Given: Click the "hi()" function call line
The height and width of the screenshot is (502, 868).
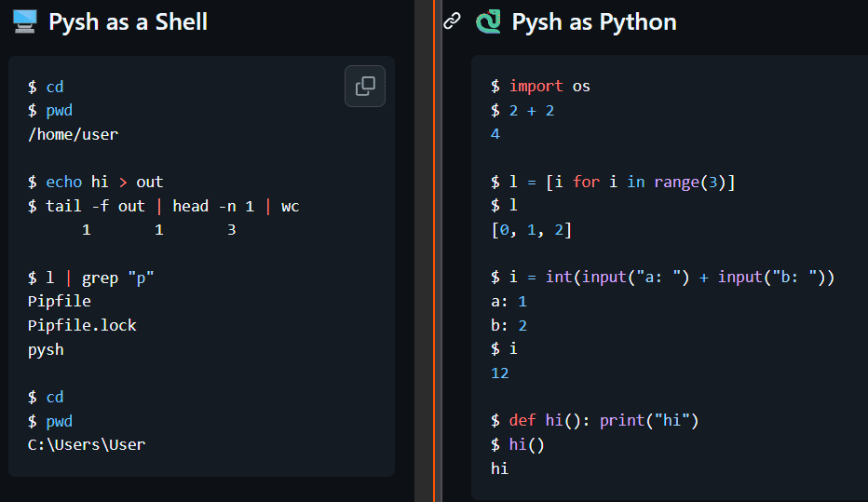Looking at the screenshot, I should coord(526,444).
